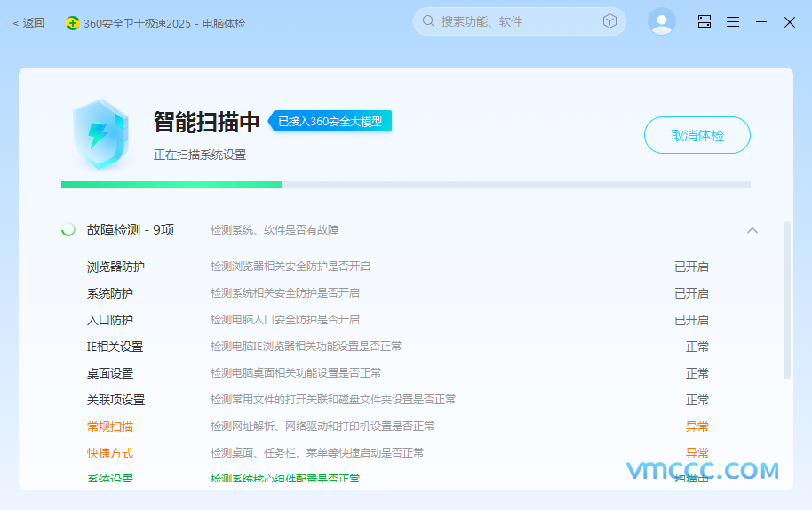
Task: Click the magnifier icon in search box
Action: click(x=428, y=21)
